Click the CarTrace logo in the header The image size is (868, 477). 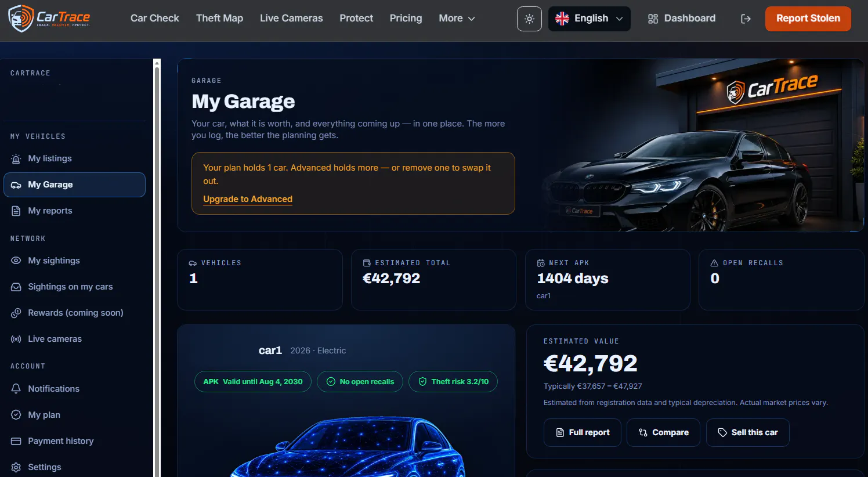(x=49, y=19)
